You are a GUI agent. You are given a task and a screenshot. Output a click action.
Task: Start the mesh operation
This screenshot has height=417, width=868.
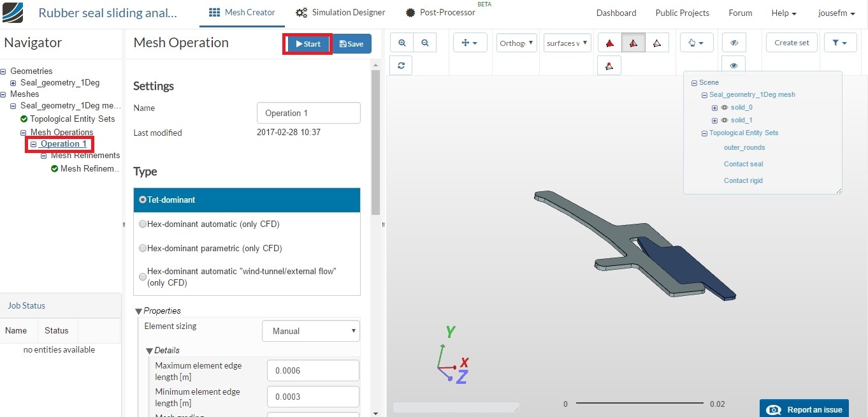pyautogui.click(x=308, y=44)
